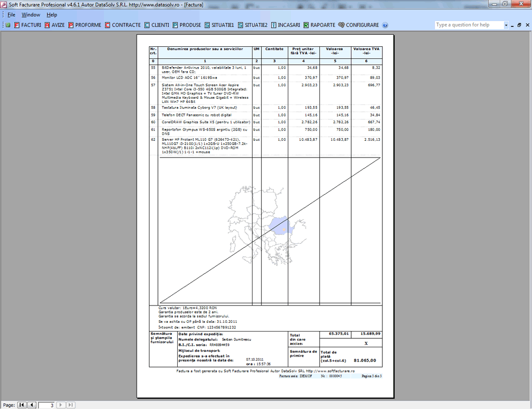Click the blue help icon in toolbar
The height and width of the screenshot is (409, 532).
385,25
